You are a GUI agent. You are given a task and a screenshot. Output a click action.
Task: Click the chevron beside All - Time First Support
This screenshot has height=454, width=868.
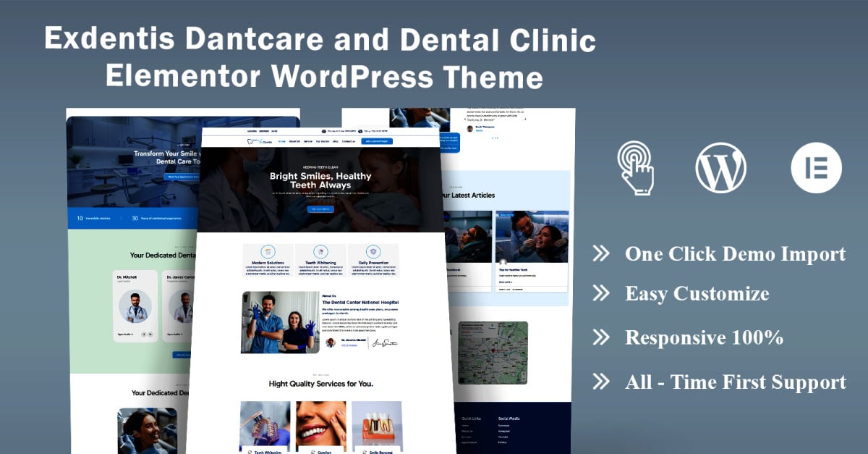pos(600,382)
